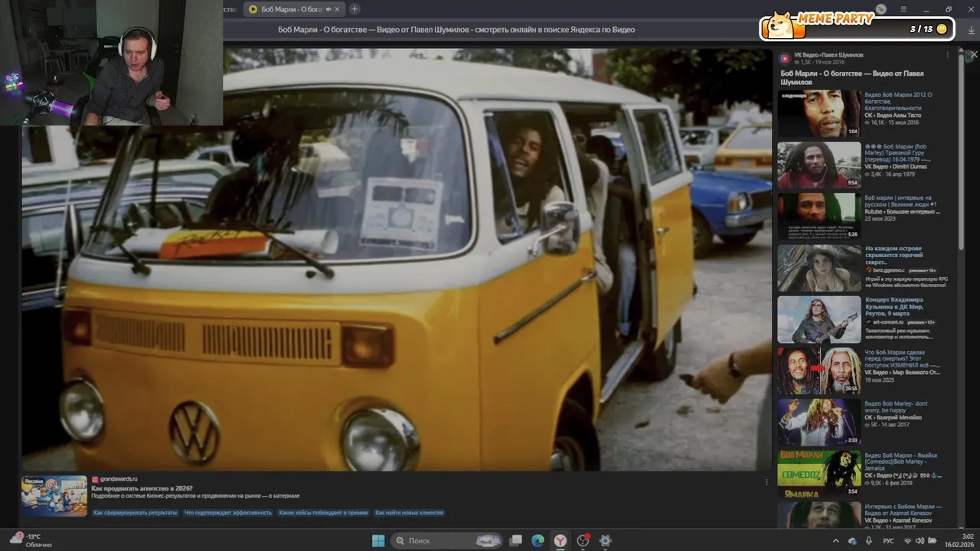Open Боб Марли Травяной Гуру title link
Image resolution: width=980 pixels, height=551 pixels.
coord(899,152)
